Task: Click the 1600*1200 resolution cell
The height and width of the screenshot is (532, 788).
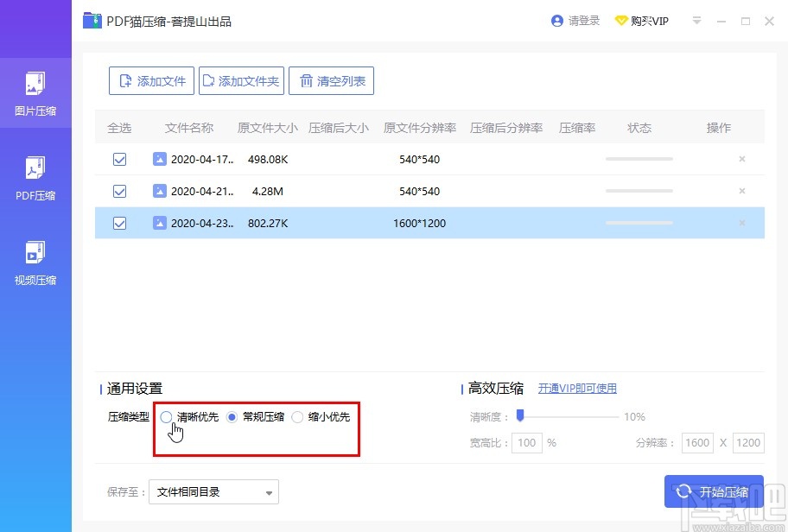Action: [420, 223]
